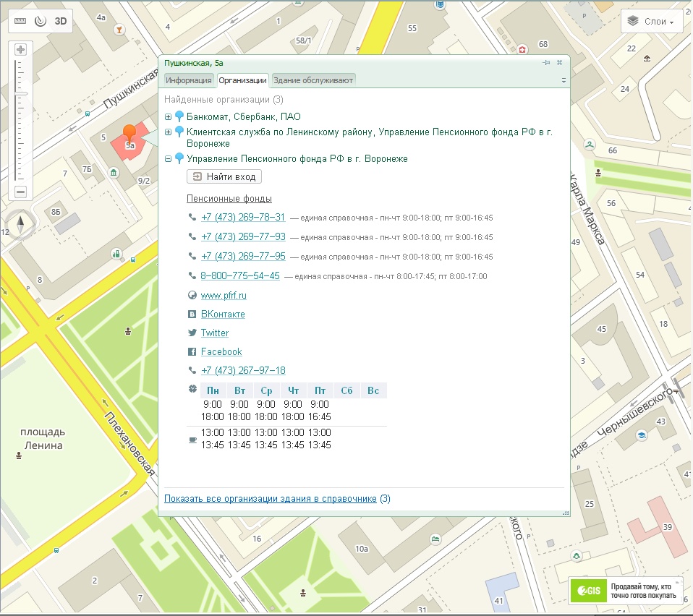Viewport: 693px width, 616px height.
Task: Open the Twitter link
Action: [x=215, y=333]
